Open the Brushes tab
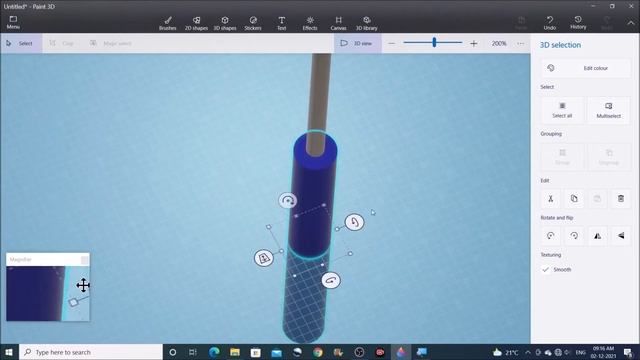The width and height of the screenshot is (640, 360). point(168,23)
